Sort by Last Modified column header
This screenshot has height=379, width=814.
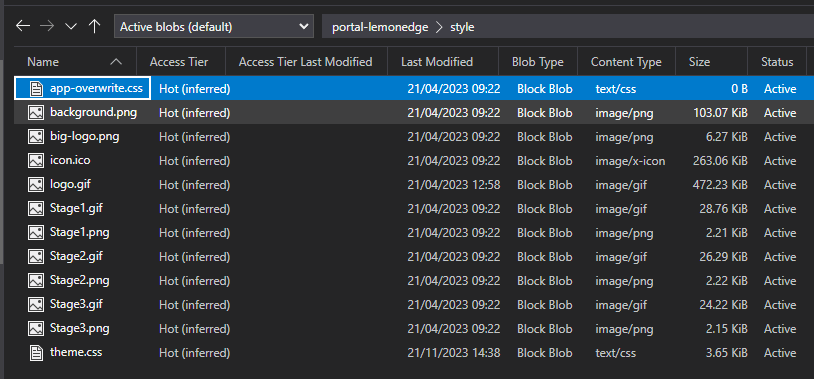pyautogui.click(x=437, y=62)
